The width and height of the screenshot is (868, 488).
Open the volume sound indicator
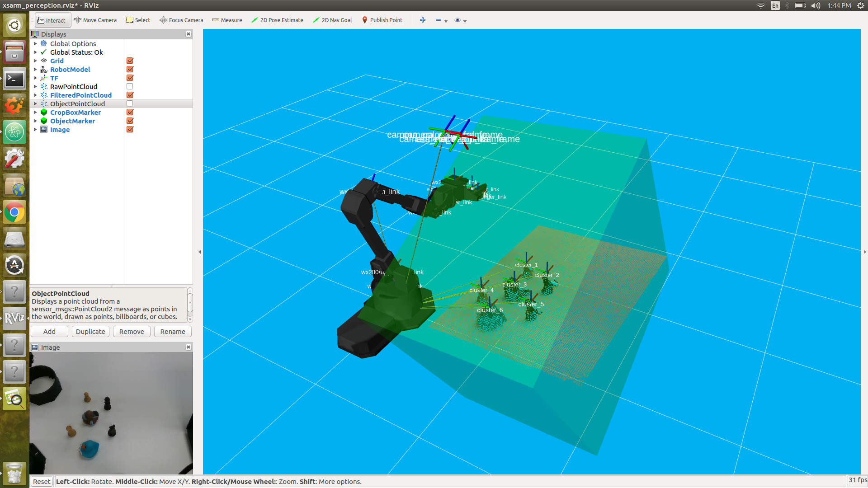(816, 5)
